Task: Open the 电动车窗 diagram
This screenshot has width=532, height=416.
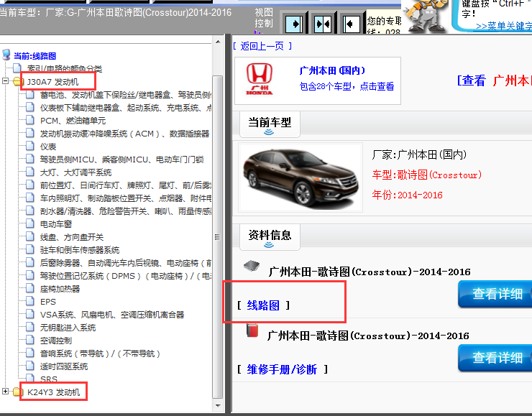Action: [56, 224]
